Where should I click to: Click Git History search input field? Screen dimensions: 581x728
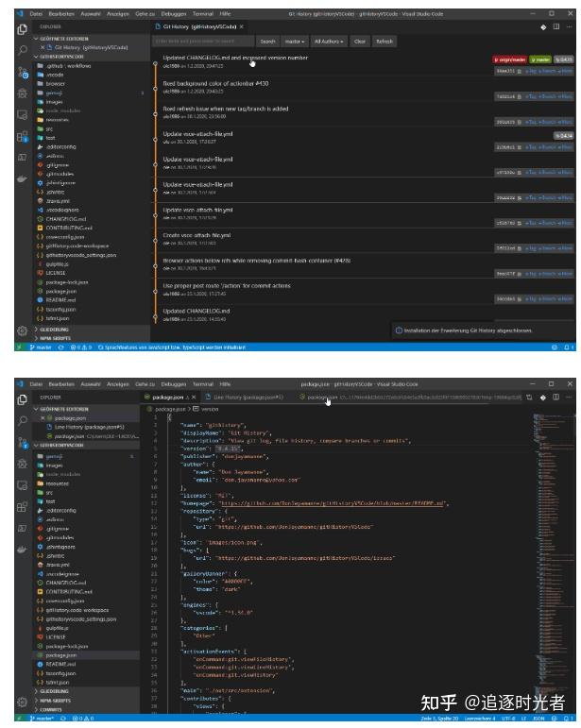pyautogui.click(x=203, y=42)
